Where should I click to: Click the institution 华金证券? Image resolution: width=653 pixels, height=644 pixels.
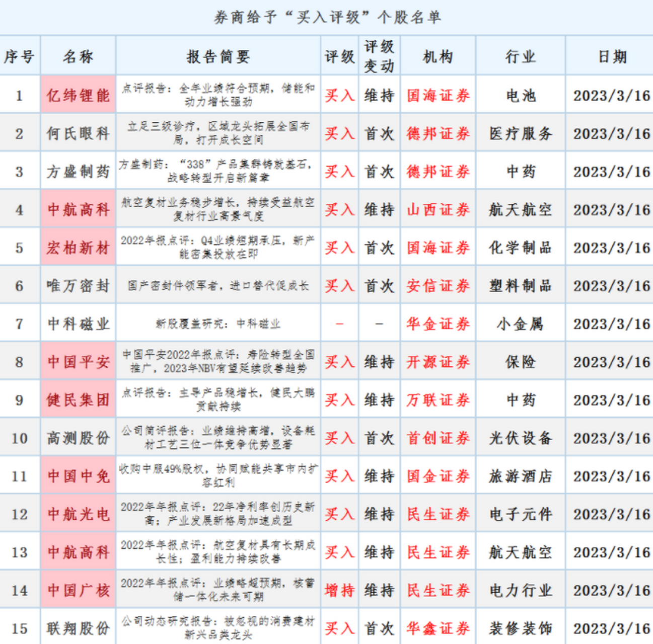coord(438,324)
